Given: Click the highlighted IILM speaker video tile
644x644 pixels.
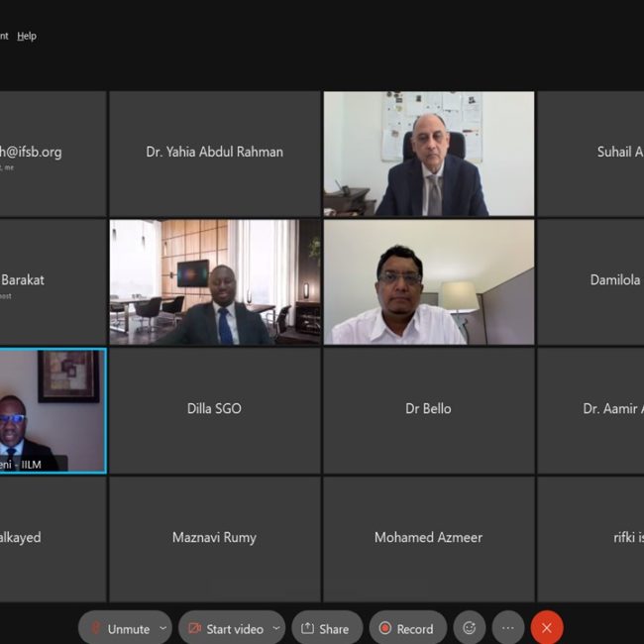Looking at the screenshot, I should pos(53,411).
